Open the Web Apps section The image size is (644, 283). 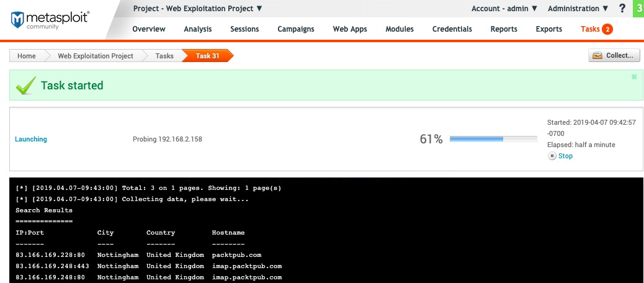point(350,29)
